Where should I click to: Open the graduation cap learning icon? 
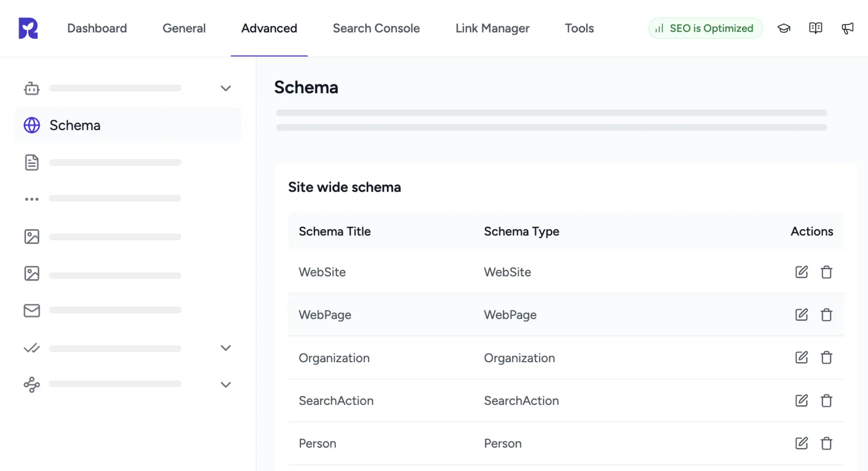click(x=784, y=28)
